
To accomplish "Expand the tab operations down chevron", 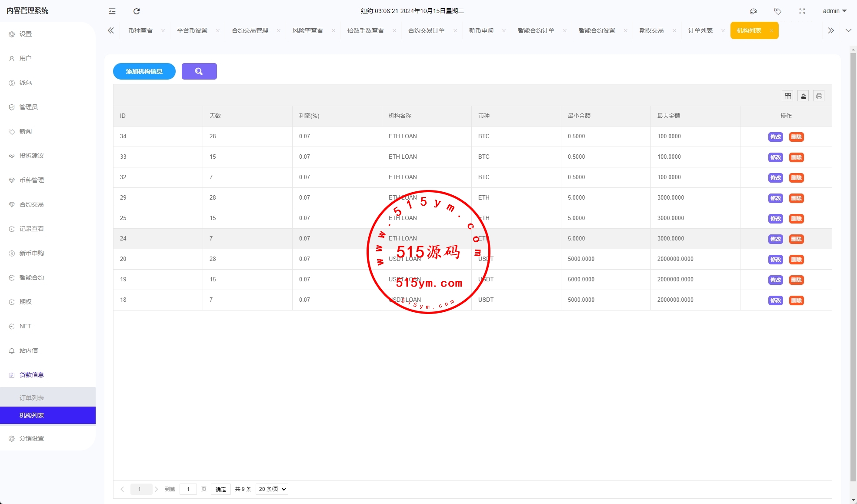I will (848, 30).
